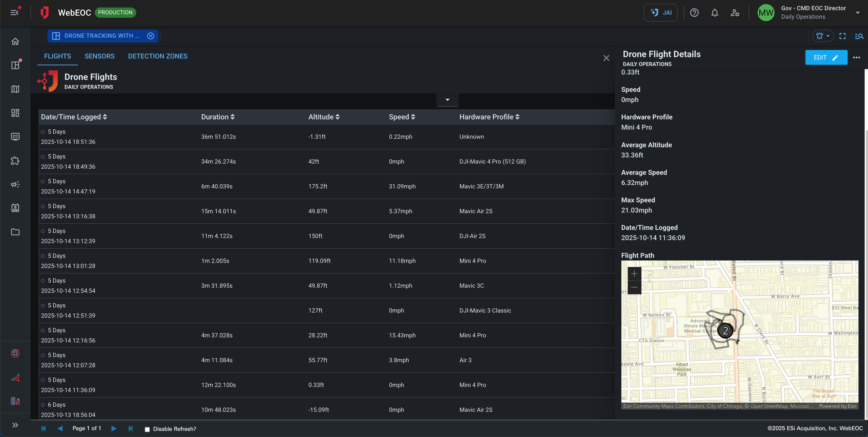Viewport: 868px width, 437px height.
Task: Sort by Altitude column arrows
Action: coord(337,117)
